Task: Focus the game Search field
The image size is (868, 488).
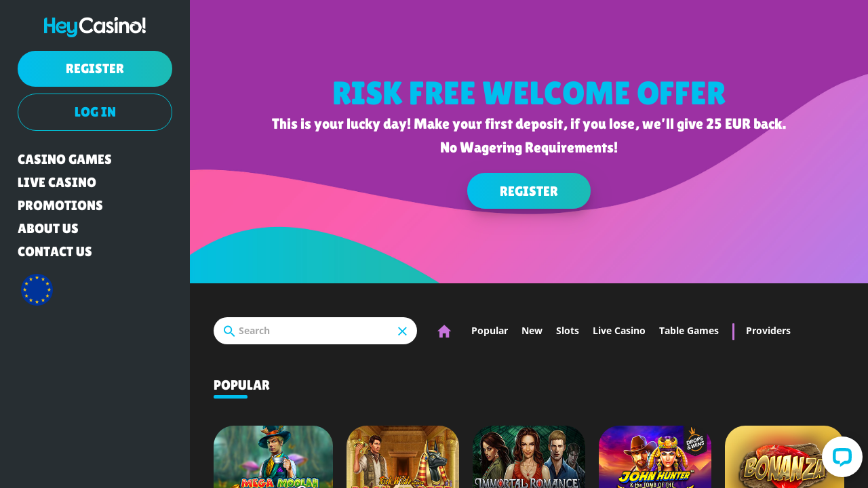Action: pos(315,331)
